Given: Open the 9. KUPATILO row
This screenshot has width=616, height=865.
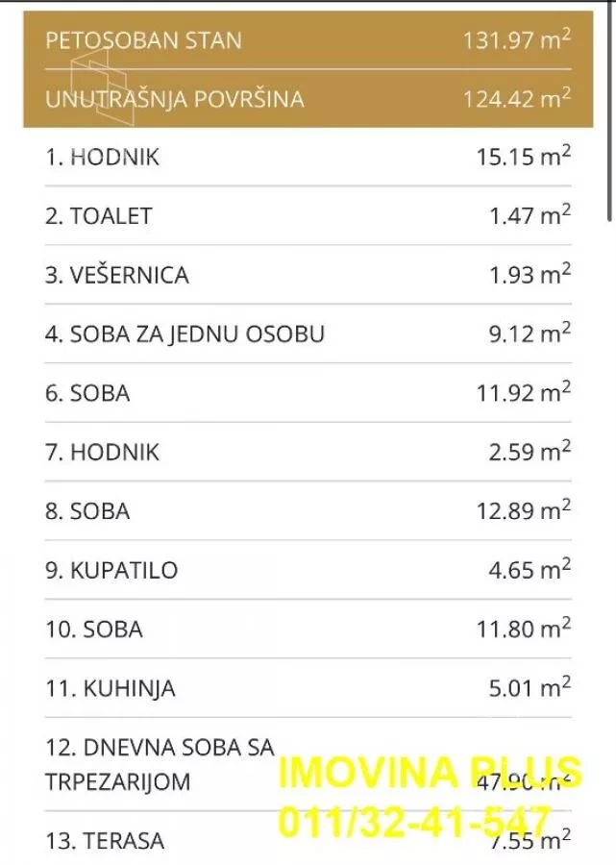Looking at the screenshot, I should (x=308, y=571).
